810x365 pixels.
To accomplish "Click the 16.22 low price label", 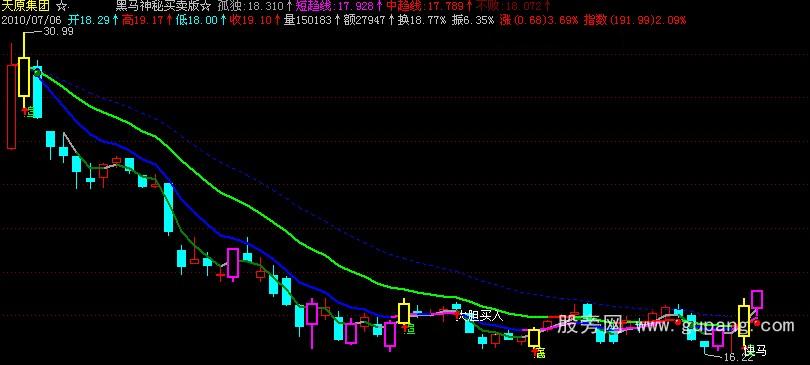I will [738, 357].
